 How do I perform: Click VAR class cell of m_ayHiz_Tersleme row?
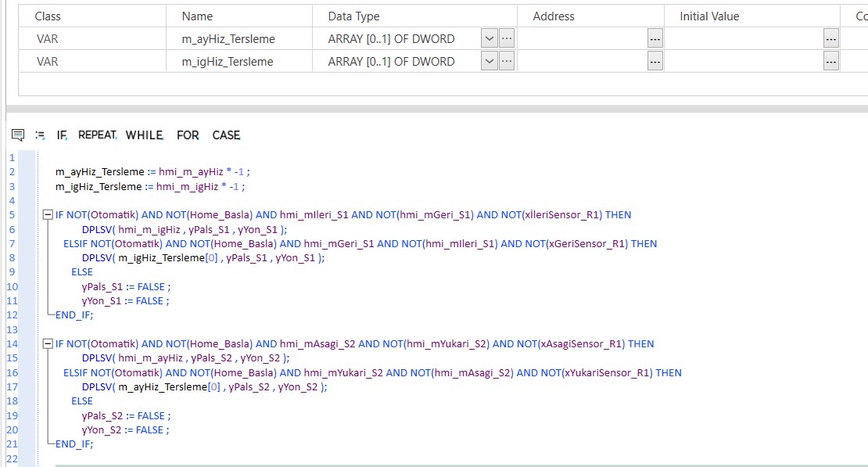(x=92, y=39)
